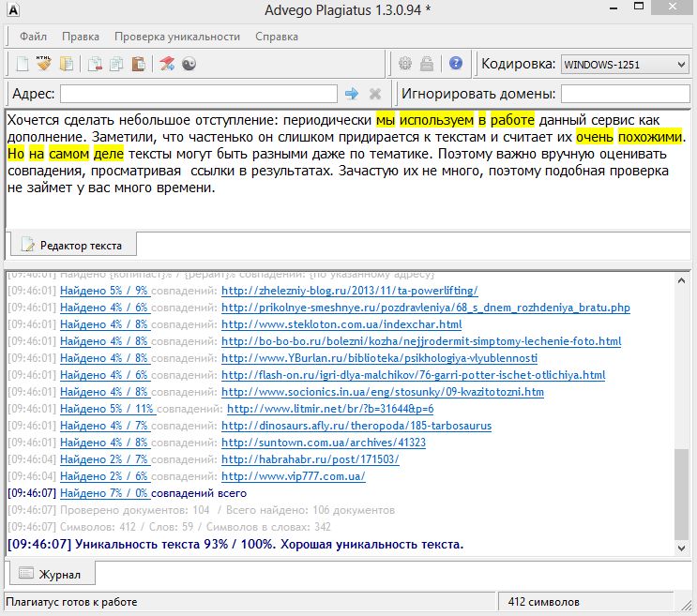Open the zhelezniy-blog.ru powerlifting link
Image resolution: width=697 pixels, height=616 pixels.
click(x=350, y=291)
